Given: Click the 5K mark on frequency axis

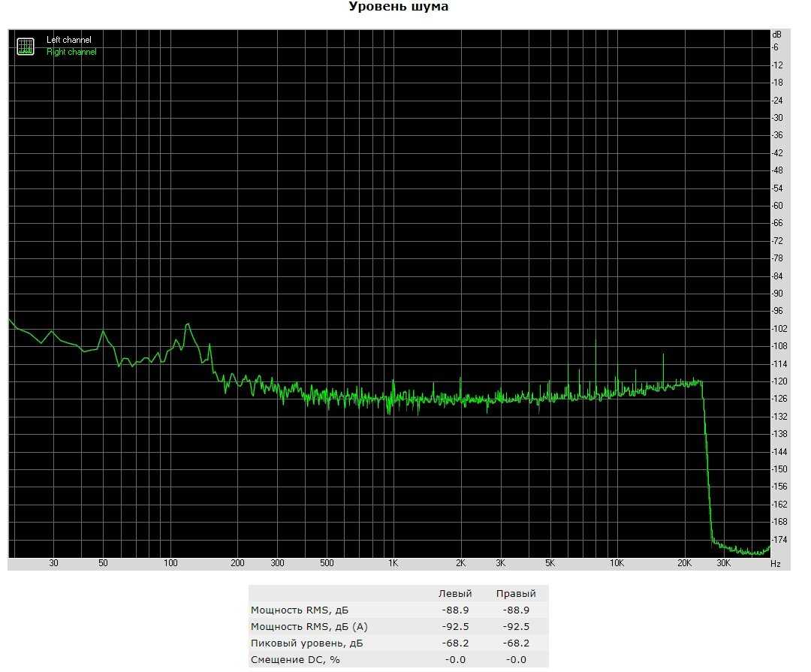Looking at the screenshot, I should [550, 563].
